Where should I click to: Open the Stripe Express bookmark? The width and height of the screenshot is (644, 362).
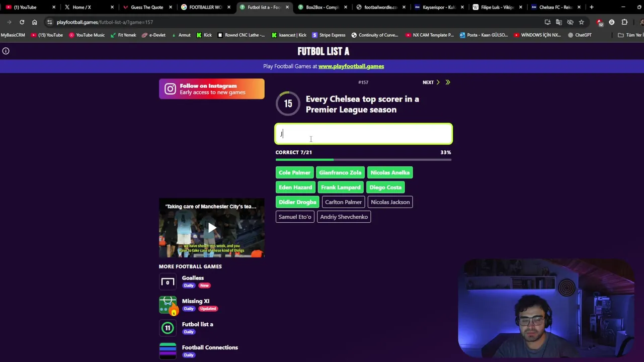pyautogui.click(x=329, y=35)
